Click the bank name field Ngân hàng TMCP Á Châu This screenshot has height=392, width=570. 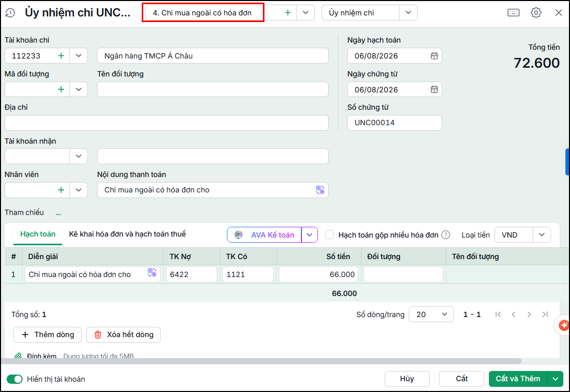pyautogui.click(x=213, y=55)
